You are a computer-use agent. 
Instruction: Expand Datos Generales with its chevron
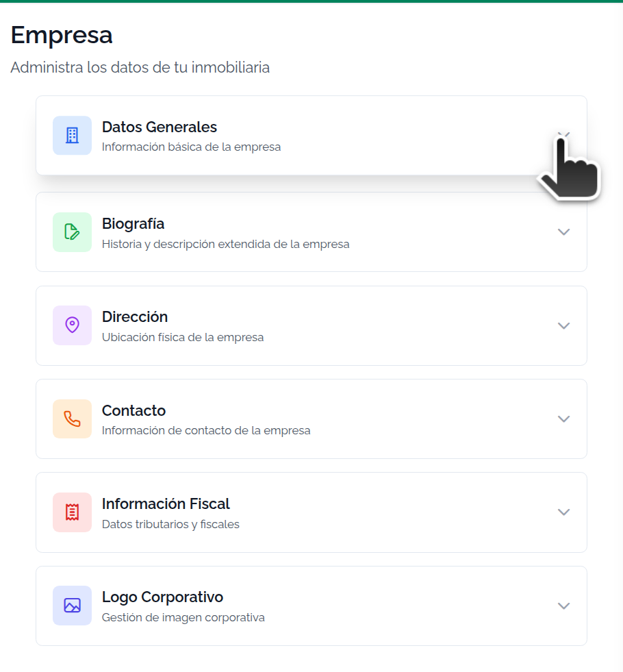(x=563, y=136)
